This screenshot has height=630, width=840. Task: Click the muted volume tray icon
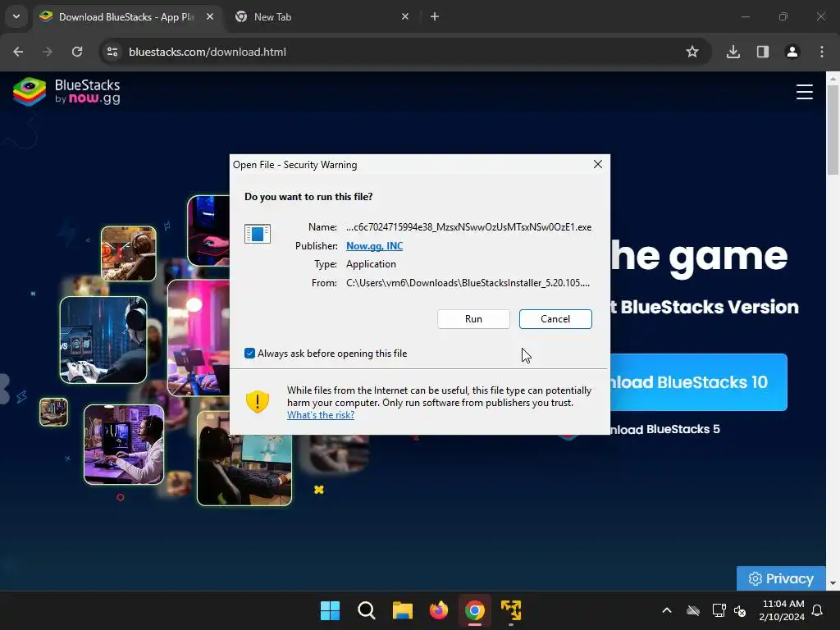point(740,610)
